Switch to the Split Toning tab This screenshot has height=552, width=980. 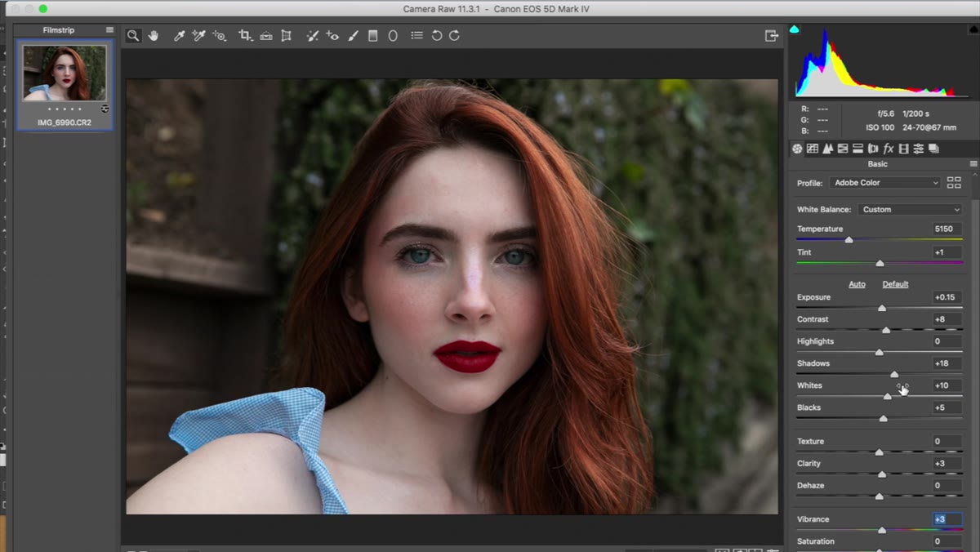[857, 149]
